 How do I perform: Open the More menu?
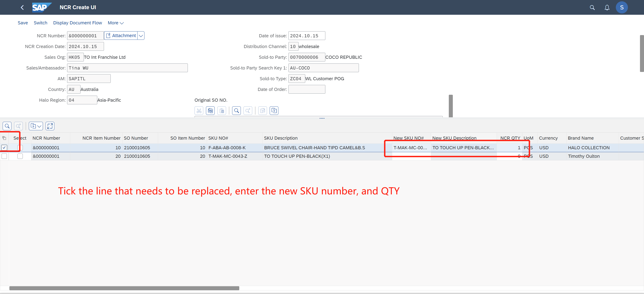pyautogui.click(x=116, y=23)
